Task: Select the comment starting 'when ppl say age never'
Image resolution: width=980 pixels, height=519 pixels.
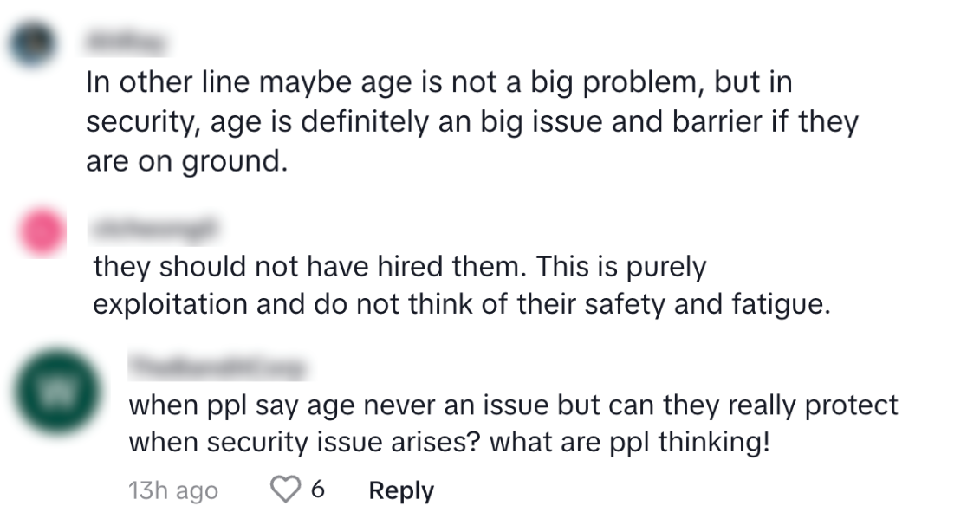Action: pos(513,423)
